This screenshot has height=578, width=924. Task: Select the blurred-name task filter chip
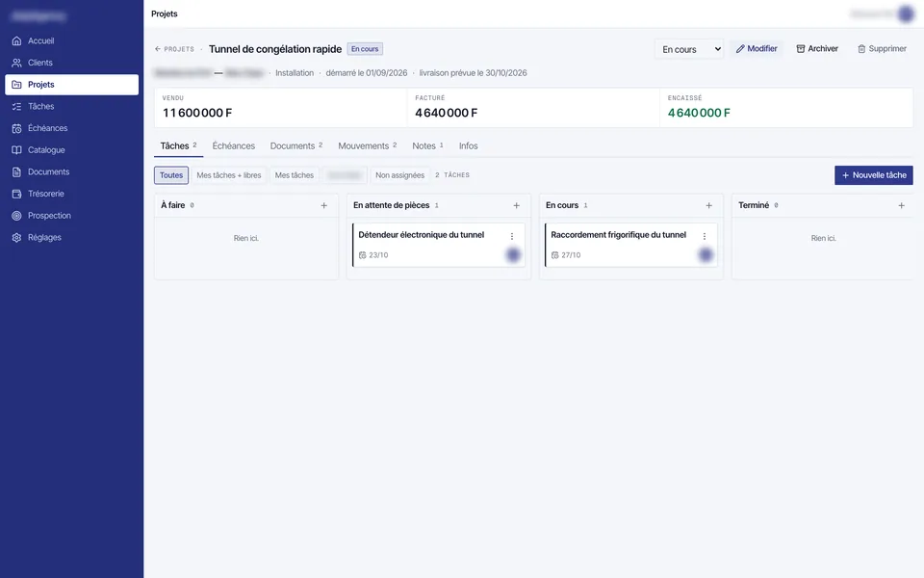(x=345, y=175)
